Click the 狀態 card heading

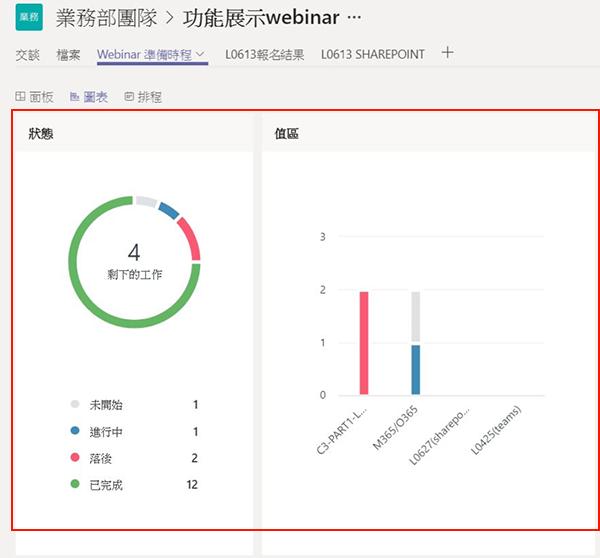pyautogui.click(x=41, y=134)
